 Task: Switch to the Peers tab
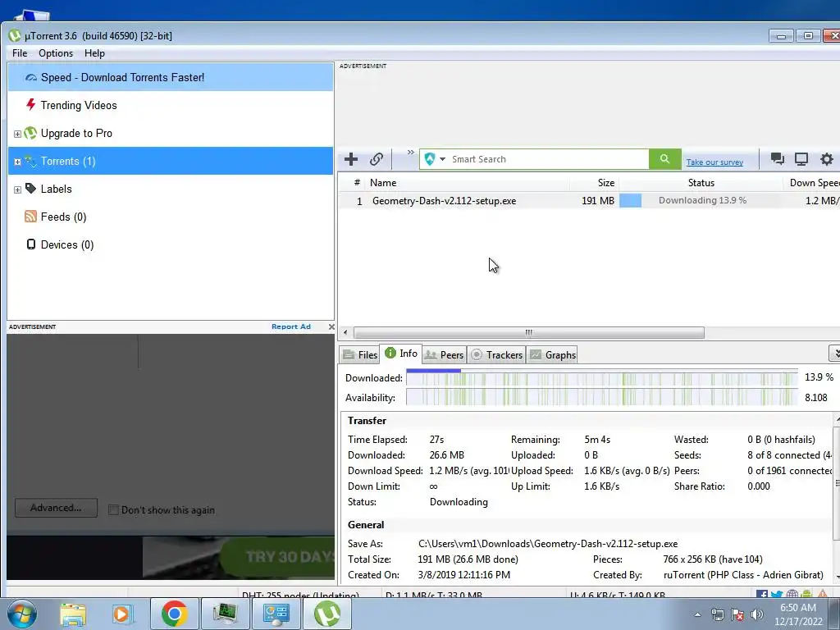coord(444,354)
